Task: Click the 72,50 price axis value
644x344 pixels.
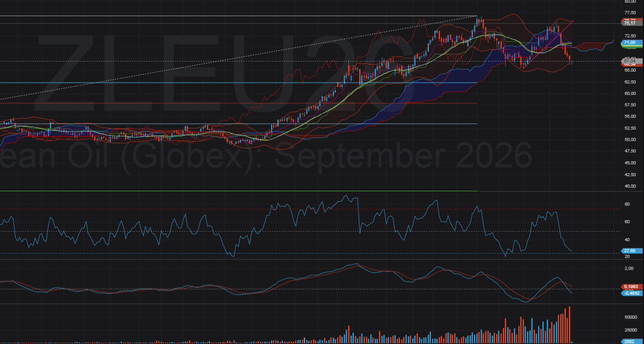Action: tap(630, 36)
